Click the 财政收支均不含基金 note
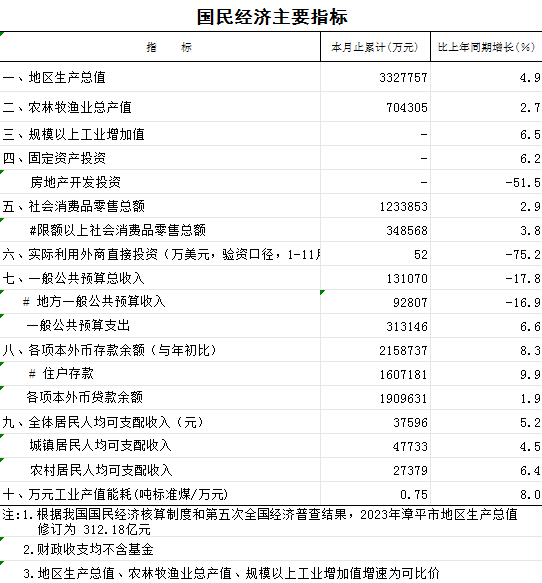 point(88,549)
